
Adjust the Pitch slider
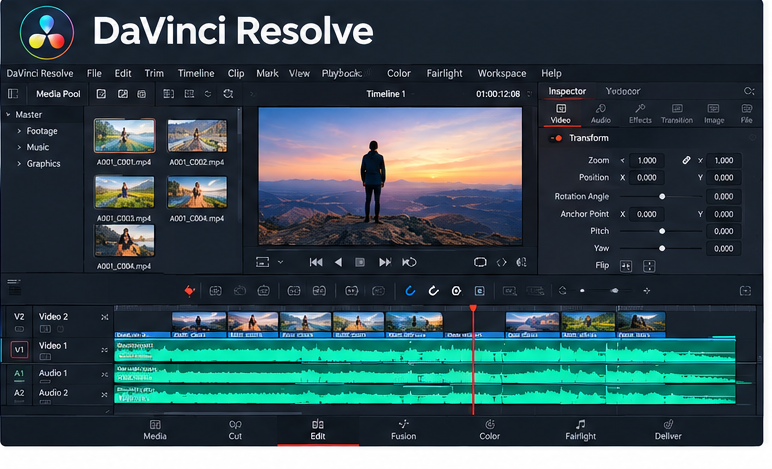pyautogui.click(x=661, y=231)
